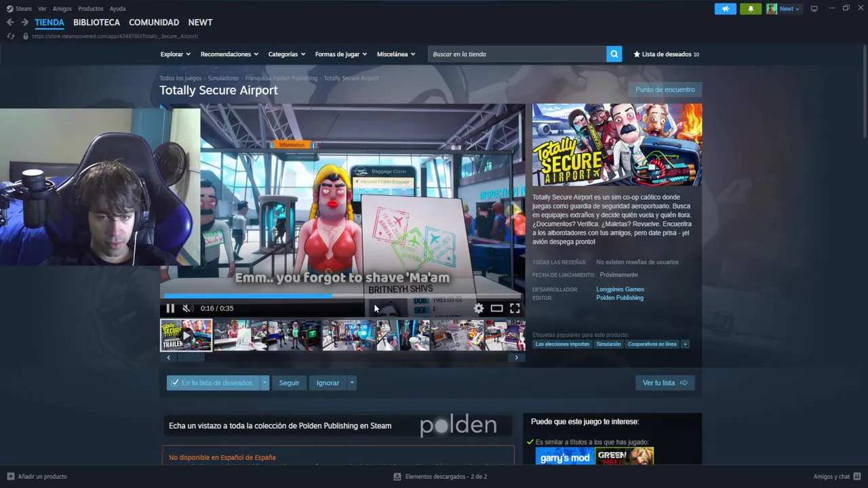The width and height of the screenshot is (868, 488).
Task: Expand the Miscelánea dropdown
Action: tap(395, 54)
